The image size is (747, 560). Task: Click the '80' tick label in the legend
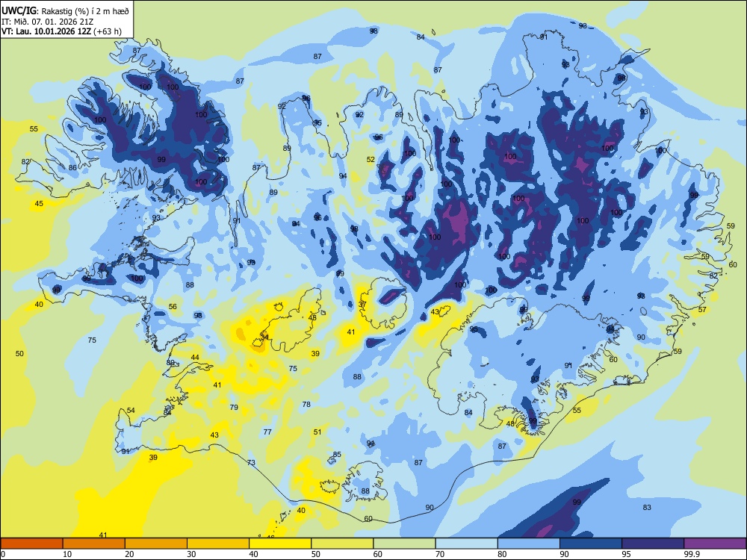coord(502,554)
